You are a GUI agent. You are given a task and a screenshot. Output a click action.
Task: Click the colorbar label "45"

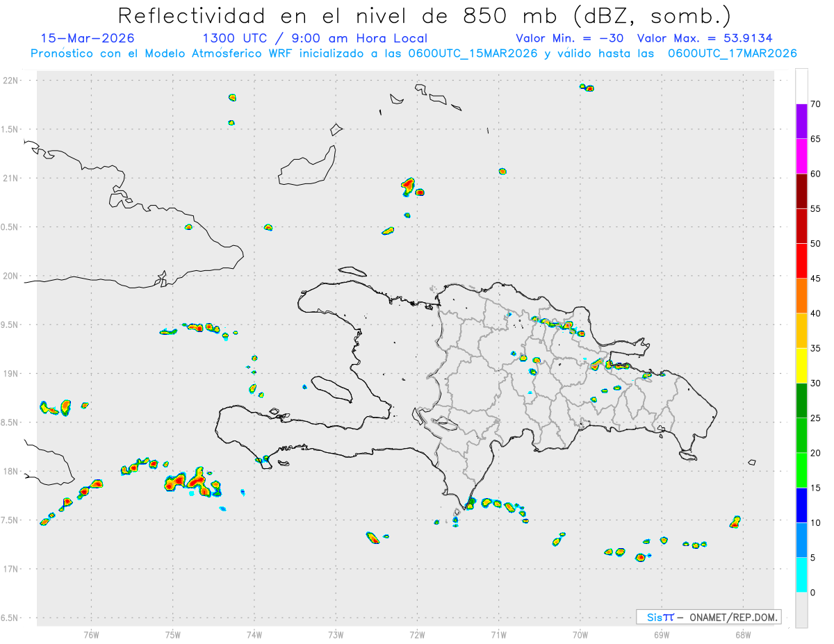click(x=816, y=279)
